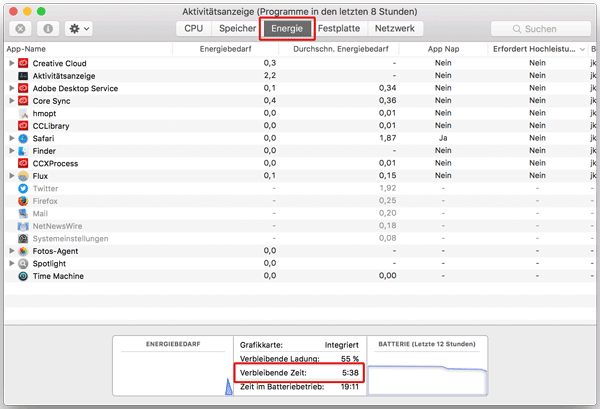
Task: Sort by App-Name column header
Action: [88, 49]
